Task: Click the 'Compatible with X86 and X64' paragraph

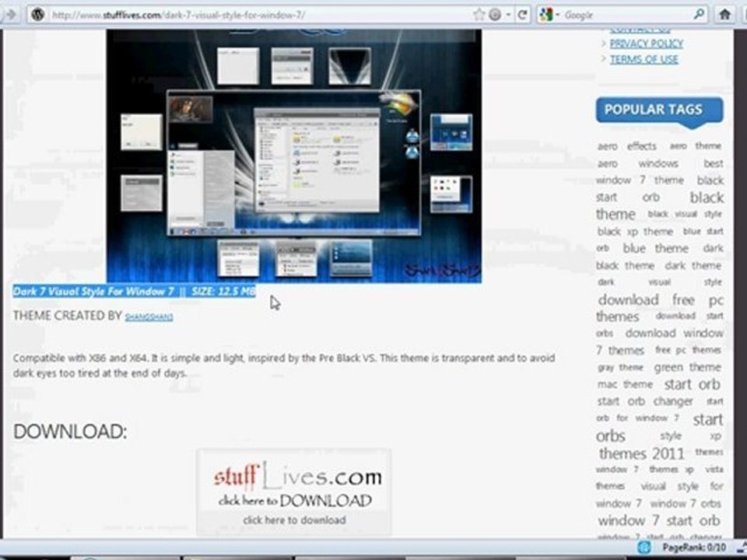Action: click(x=284, y=366)
